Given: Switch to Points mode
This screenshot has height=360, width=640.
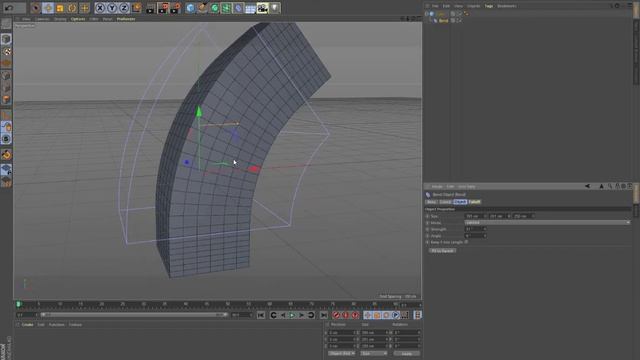Looking at the screenshot, I should 6,76.
